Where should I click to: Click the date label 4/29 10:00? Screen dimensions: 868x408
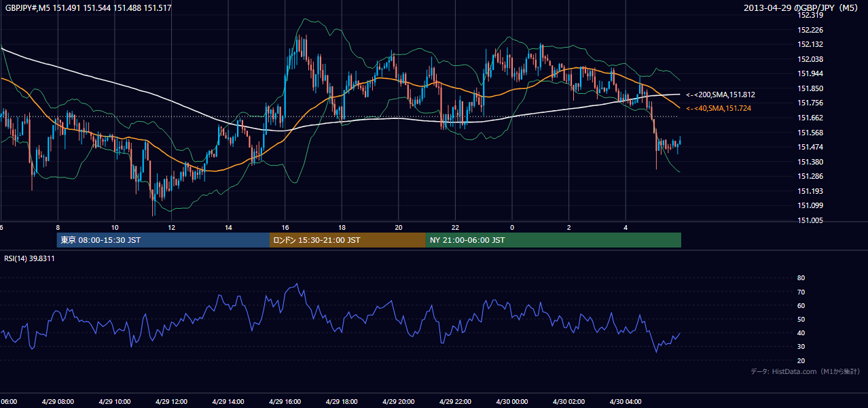pos(114,401)
